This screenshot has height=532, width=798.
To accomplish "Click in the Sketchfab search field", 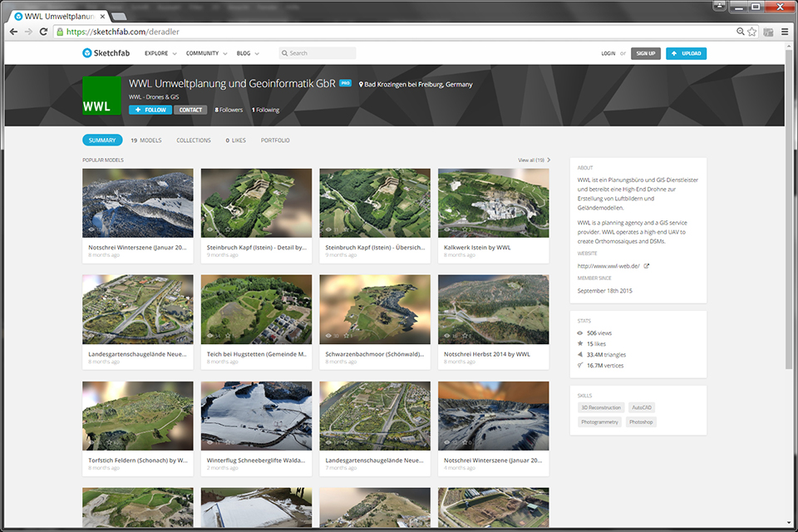I will click(x=320, y=53).
